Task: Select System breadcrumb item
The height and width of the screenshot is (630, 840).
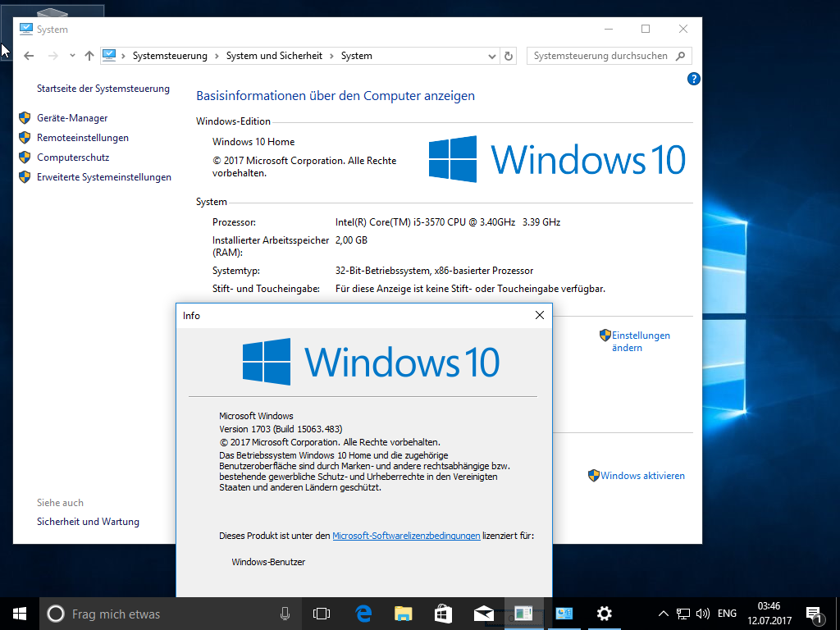Action: [x=357, y=56]
